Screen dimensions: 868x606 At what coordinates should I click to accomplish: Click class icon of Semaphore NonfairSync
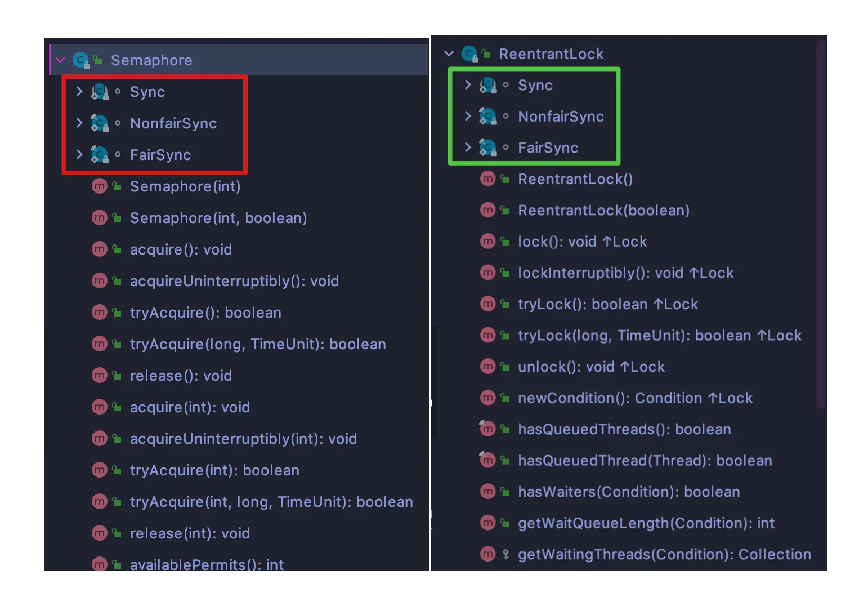[x=100, y=123]
